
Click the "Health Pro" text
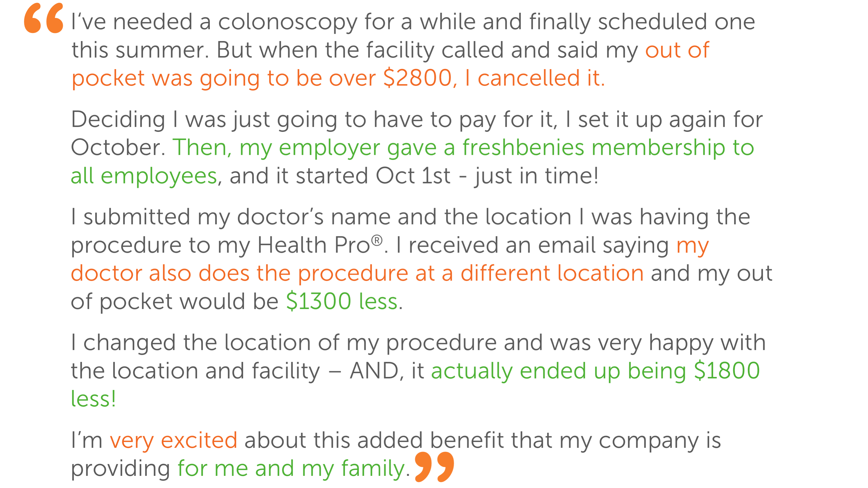coord(313,245)
